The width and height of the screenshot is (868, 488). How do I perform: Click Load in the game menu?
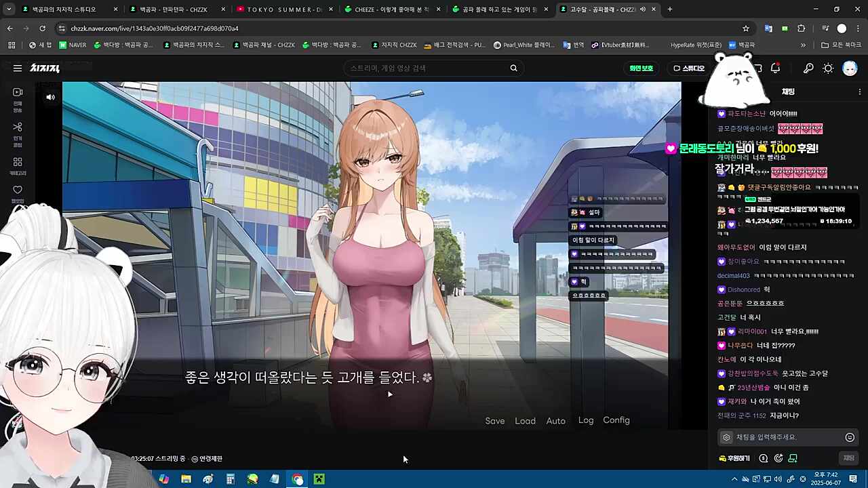pos(526,421)
